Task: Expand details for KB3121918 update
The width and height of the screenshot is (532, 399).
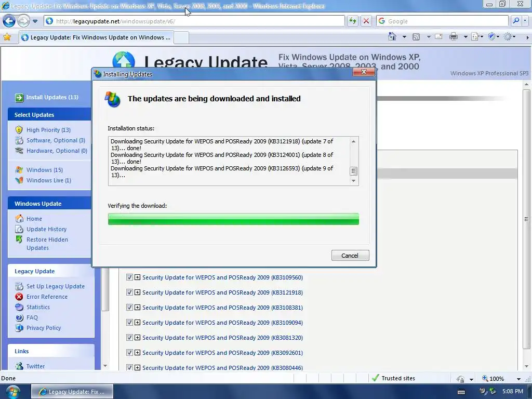Action: [137, 292]
